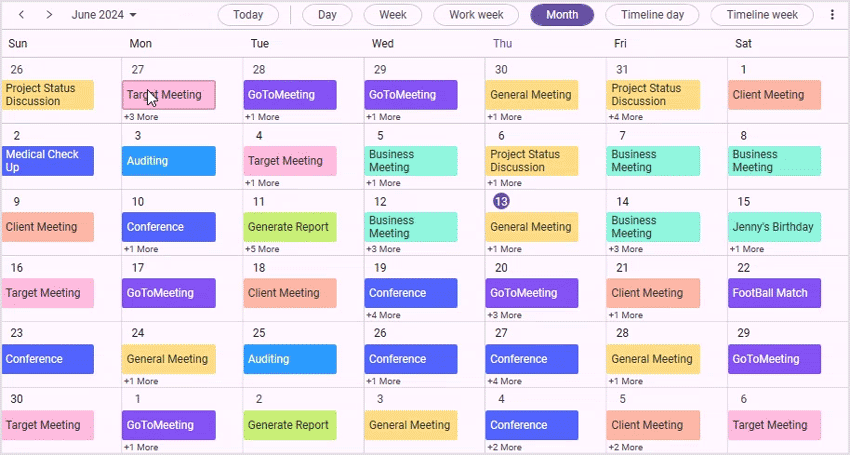
Task: Switch to Week view
Action: pos(393,15)
